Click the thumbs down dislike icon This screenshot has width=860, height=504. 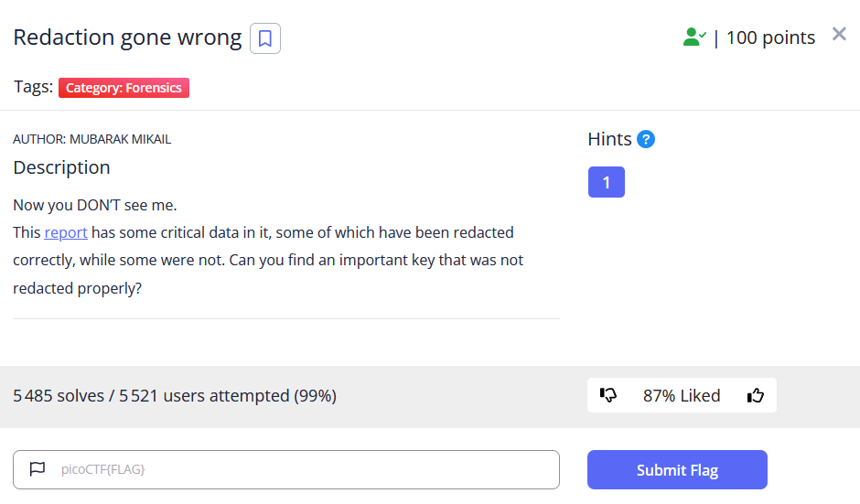[x=607, y=395]
